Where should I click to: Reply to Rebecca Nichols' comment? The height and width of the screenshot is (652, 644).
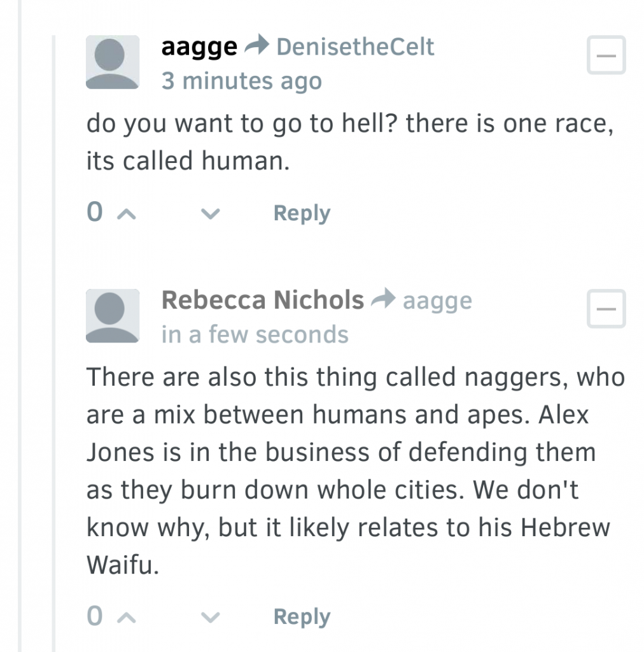coord(301,616)
